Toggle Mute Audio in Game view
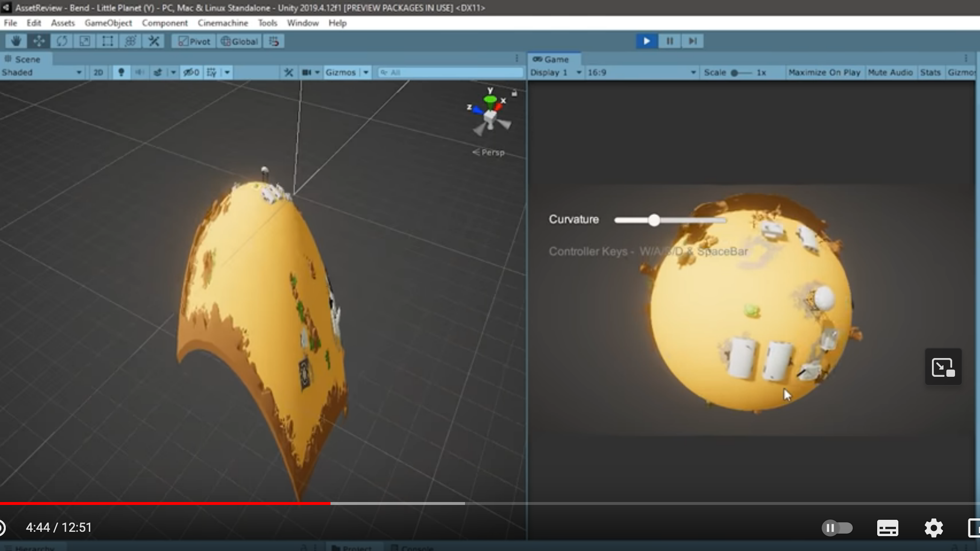Screen dimensions: 980x551 tap(890, 72)
